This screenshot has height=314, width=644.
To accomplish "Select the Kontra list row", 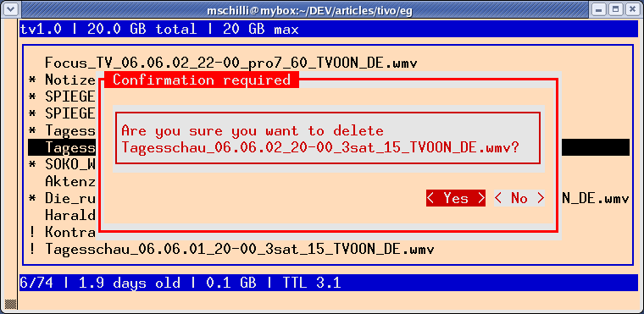I will pyautogui.click(x=62, y=232).
